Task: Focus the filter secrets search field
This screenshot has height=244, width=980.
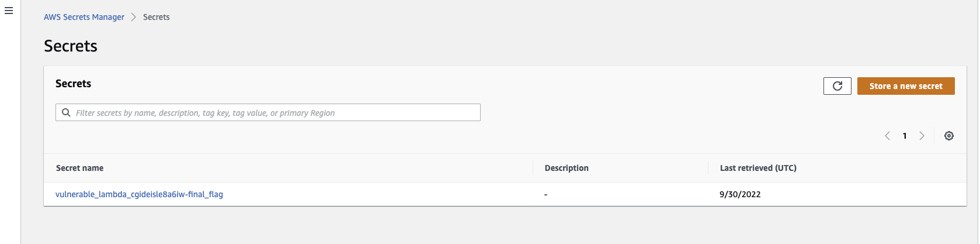Action: [x=268, y=112]
